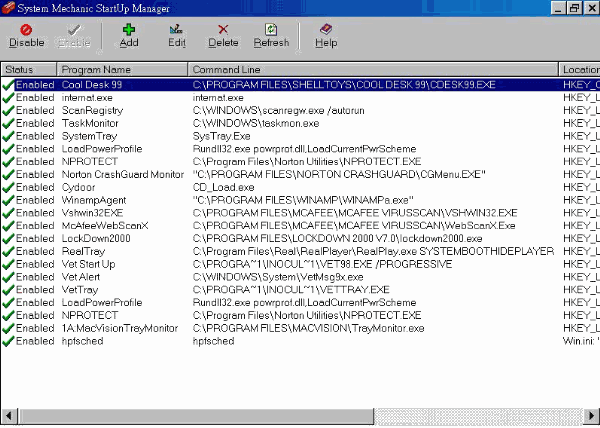Click green check icon of McAfeeWebScanX row
This screenshot has height=428, width=600.
click(x=8, y=226)
